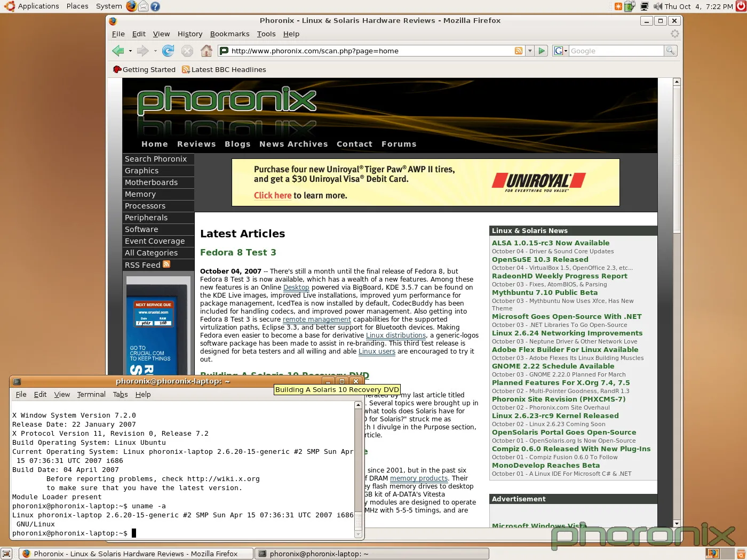The width and height of the screenshot is (747, 560).
Task: Switch to Firefox via taskbar button
Action: click(136, 554)
